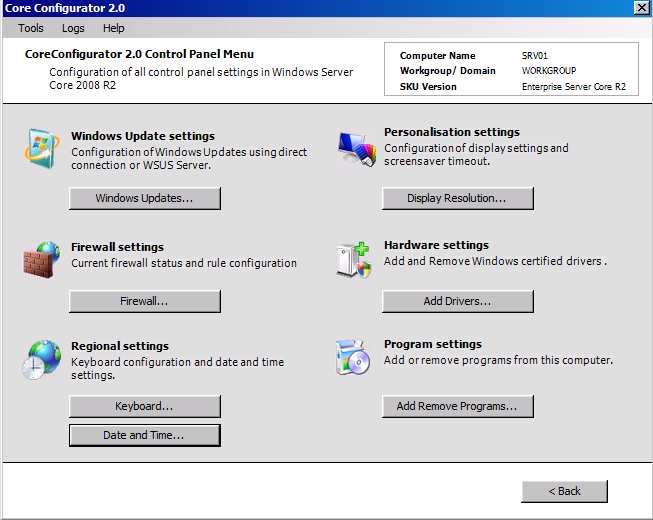
Task: Close the Core Configurator window
Action: (x=641, y=8)
